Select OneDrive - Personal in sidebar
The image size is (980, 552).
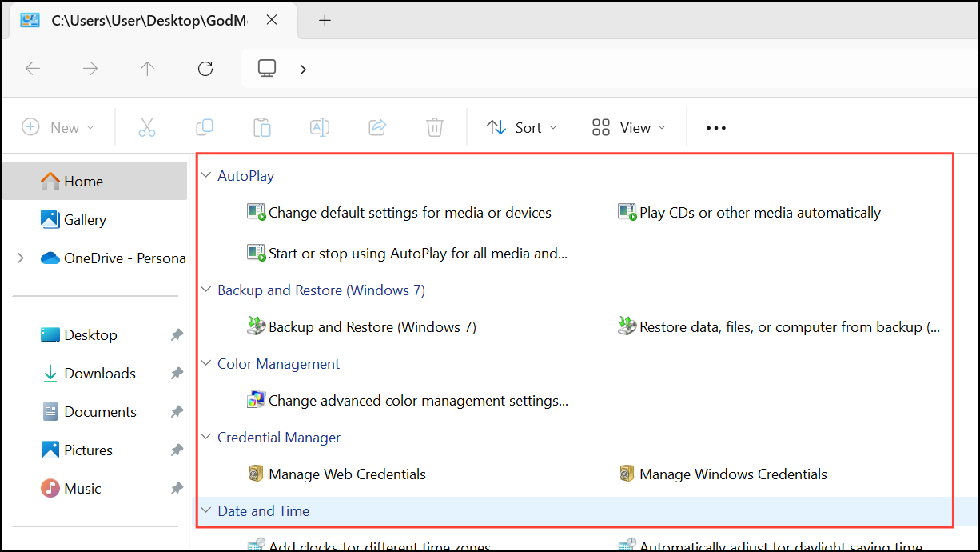coord(114,258)
